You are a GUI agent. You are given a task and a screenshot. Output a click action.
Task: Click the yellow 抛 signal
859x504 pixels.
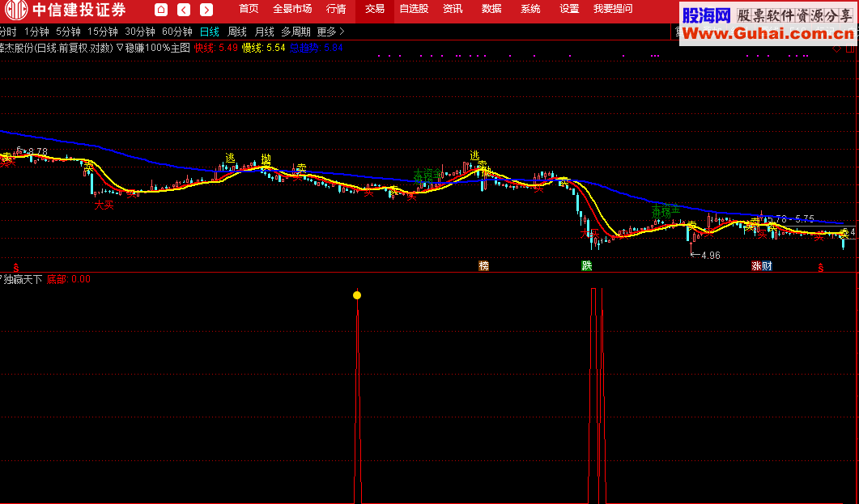pyautogui.click(x=266, y=159)
